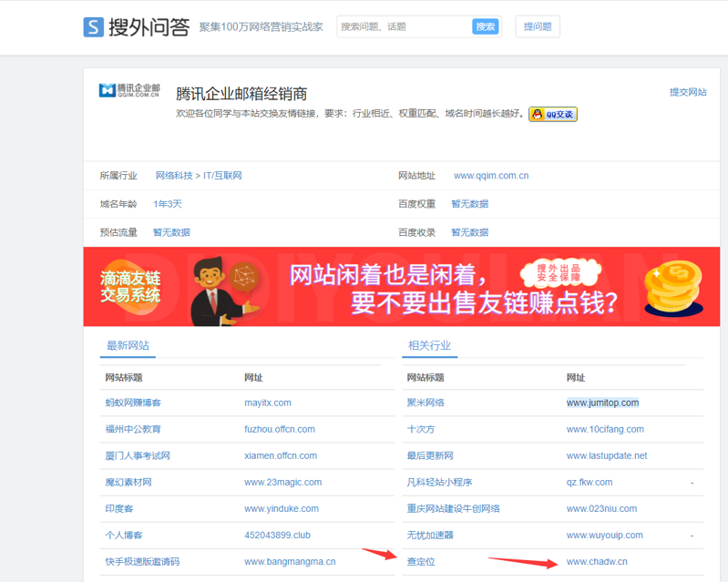Image resolution: width=728 pixels, height=582 pixels.
Task: Open the 聚米网络 site title
Action: point(426,403)
